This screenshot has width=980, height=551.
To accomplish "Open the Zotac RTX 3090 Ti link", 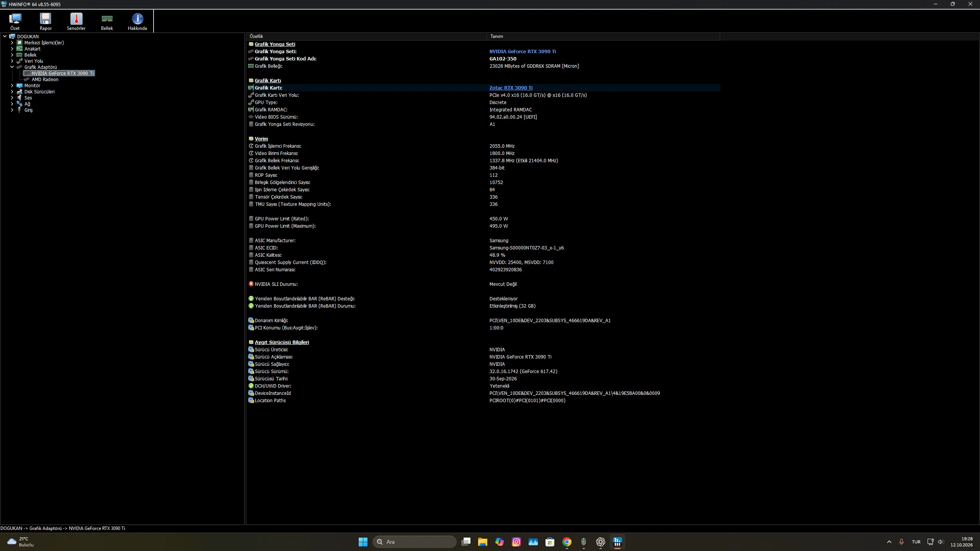I will point(511,88).
